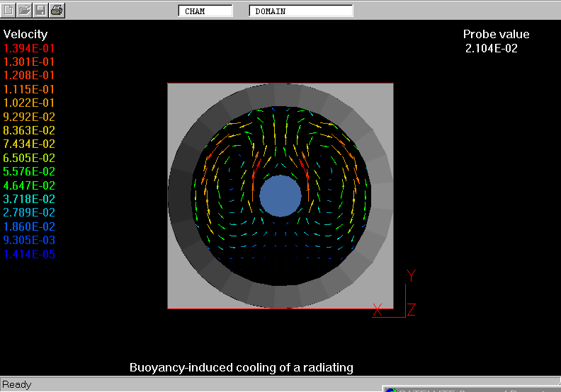Click the DOMAIN text field
Image resolution: width=561 pixels, height=392 pixels.
[300, 11]
